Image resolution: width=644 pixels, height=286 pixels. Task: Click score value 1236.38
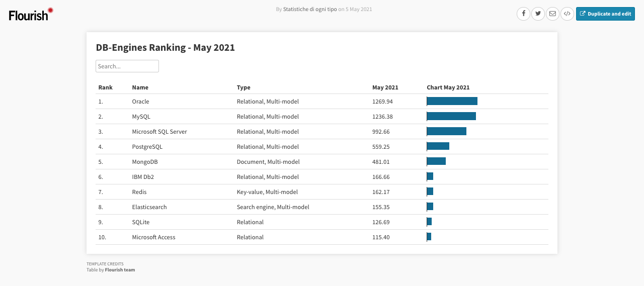click(x=383, y=117)
